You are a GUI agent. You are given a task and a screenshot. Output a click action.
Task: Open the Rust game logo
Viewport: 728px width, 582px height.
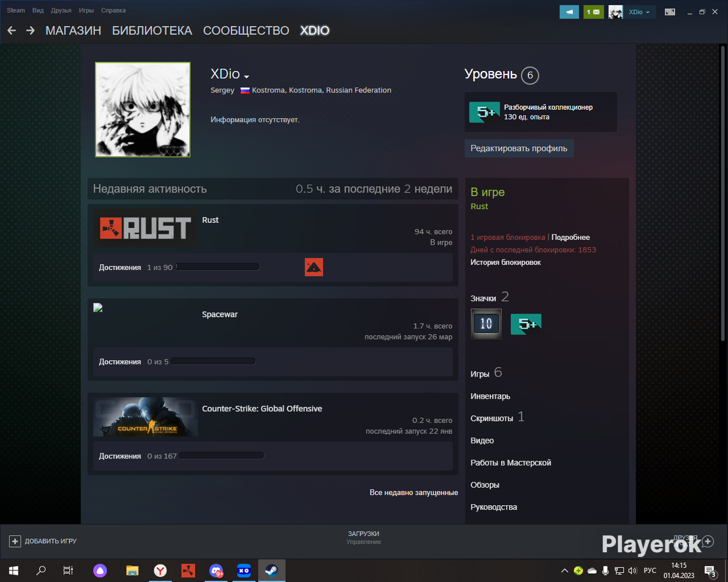146,228
